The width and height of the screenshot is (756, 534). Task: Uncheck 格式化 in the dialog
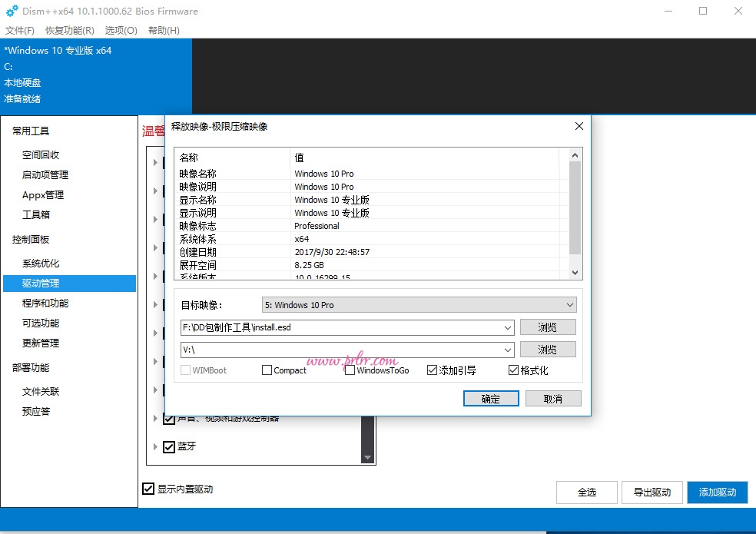click(512, 370)
